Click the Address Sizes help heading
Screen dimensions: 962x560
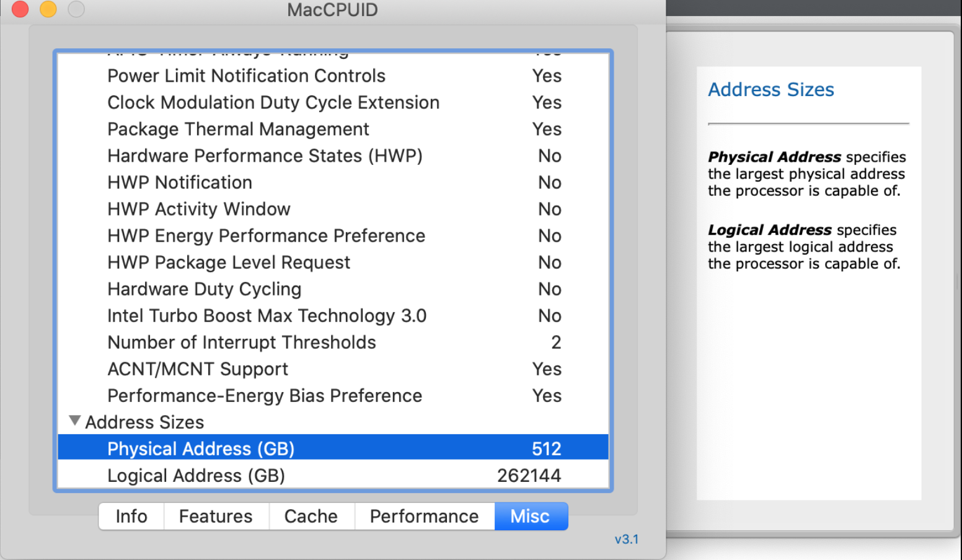click(x=771, y=90)
